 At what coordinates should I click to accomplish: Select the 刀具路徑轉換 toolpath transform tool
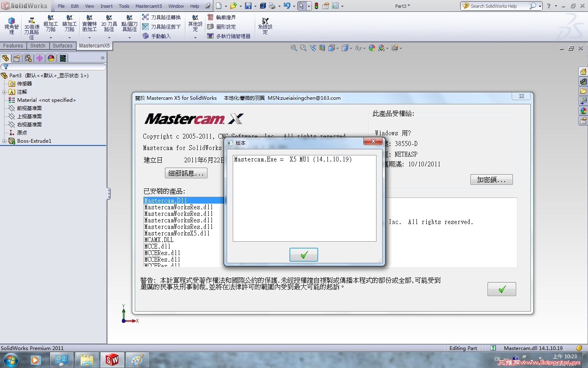[x=161, y=17]
